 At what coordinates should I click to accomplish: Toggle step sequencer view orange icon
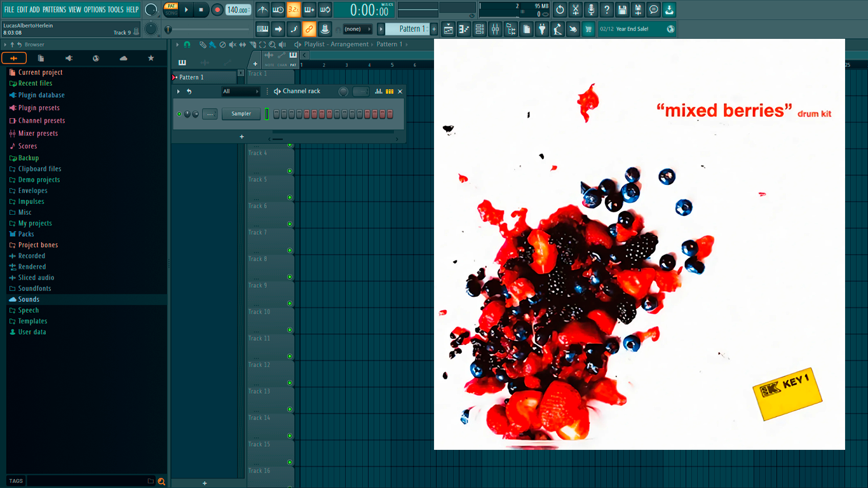[390, 91]
